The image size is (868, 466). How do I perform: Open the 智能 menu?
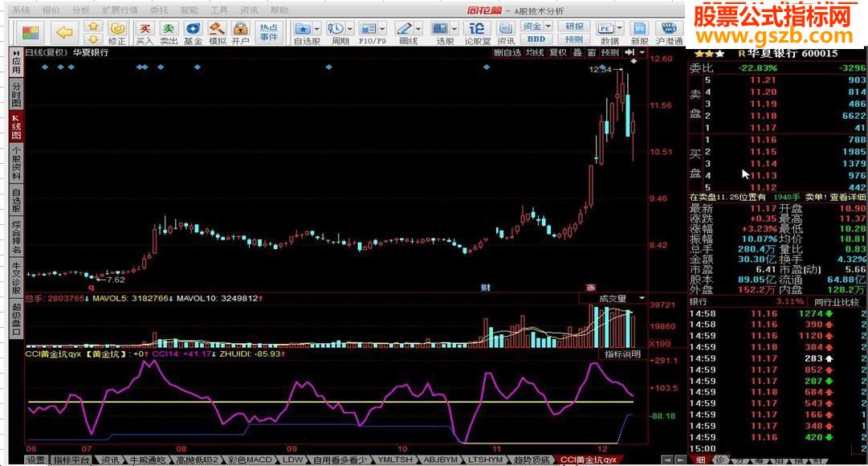click(189, 10)
